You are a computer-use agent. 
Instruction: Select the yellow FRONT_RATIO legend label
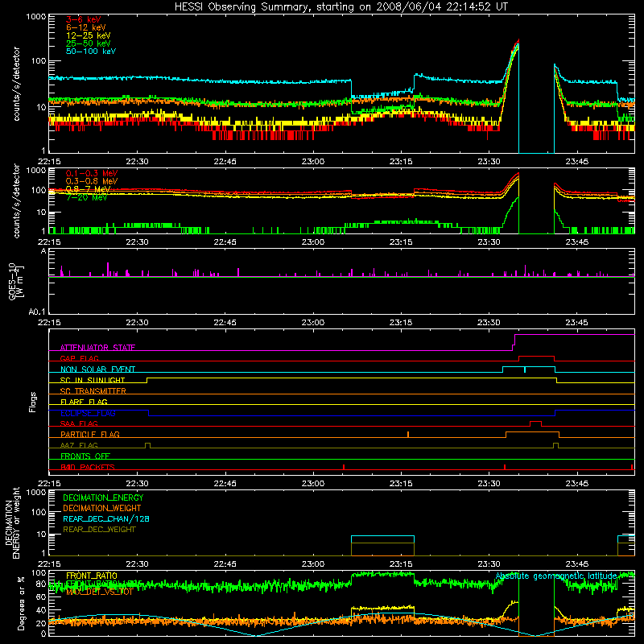92,576
